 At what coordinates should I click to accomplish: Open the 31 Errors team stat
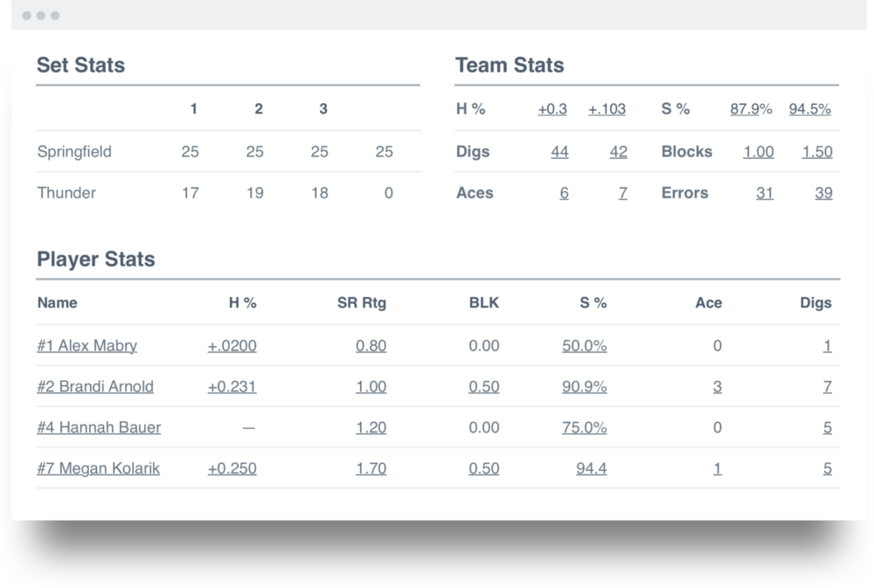tap(764, 192)
